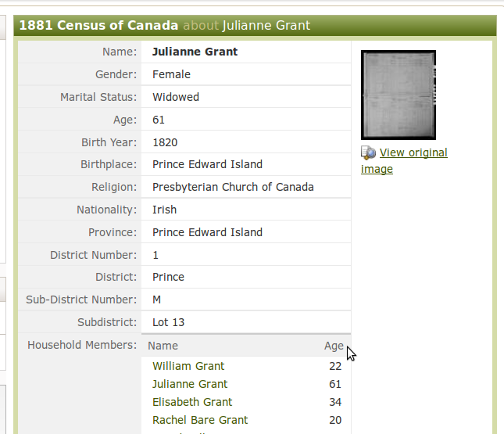Click the Name column header in household table
Viewport: 504px width, 434px height.
[163, 346]
